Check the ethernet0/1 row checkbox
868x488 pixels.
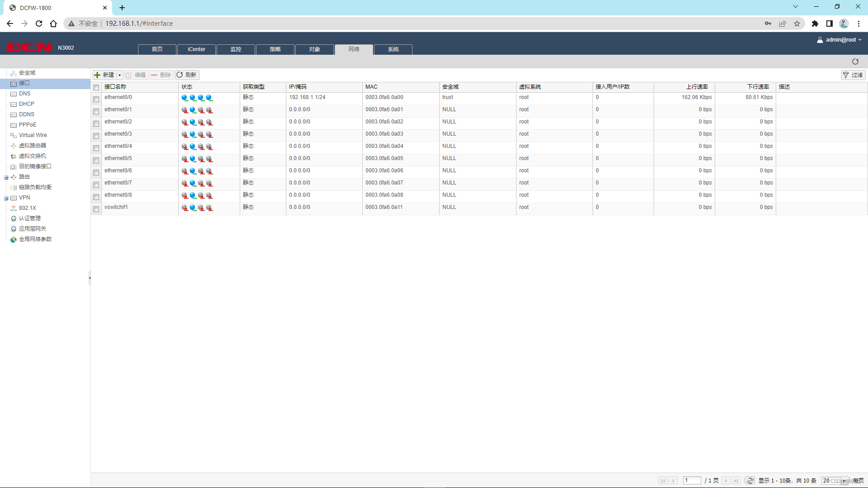pos(96,111)
